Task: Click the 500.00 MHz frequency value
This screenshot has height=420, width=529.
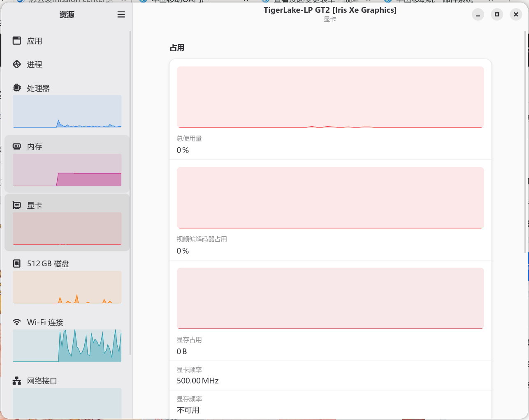Action: pyautogui.click(x=198, y=381)
